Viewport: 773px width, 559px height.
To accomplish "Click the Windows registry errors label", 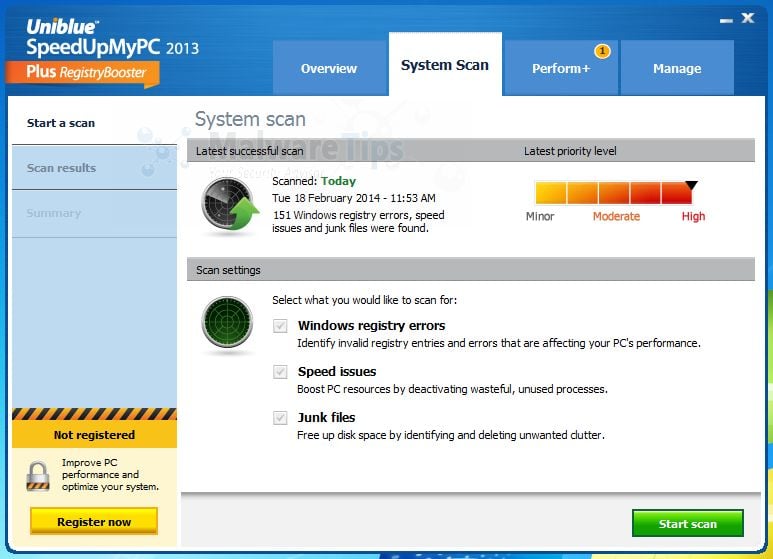I will [371, 326].
